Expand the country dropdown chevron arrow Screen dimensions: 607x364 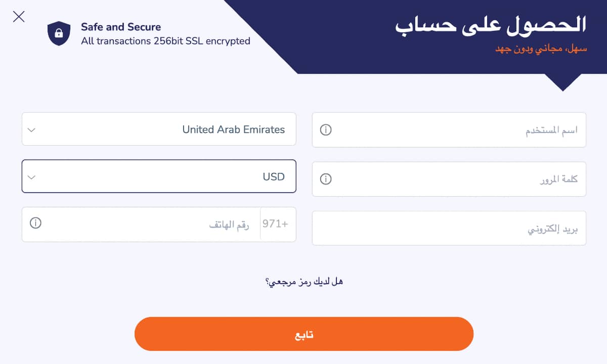click(31, 130)
